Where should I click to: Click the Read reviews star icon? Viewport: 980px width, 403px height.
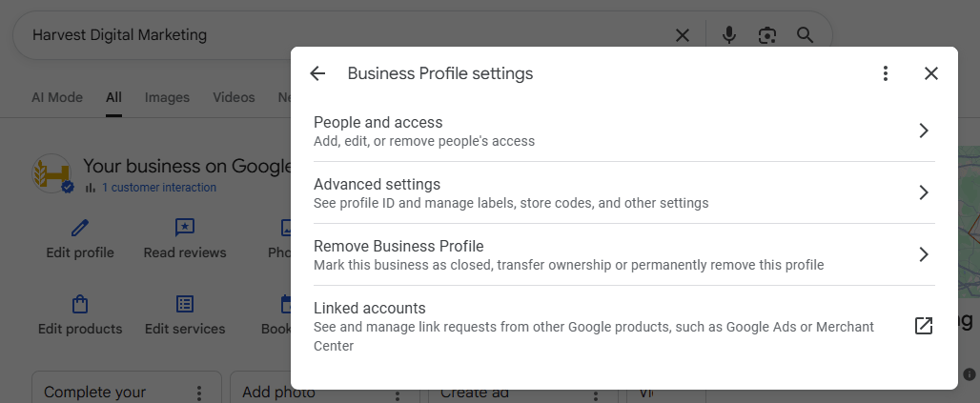(185, 228)
